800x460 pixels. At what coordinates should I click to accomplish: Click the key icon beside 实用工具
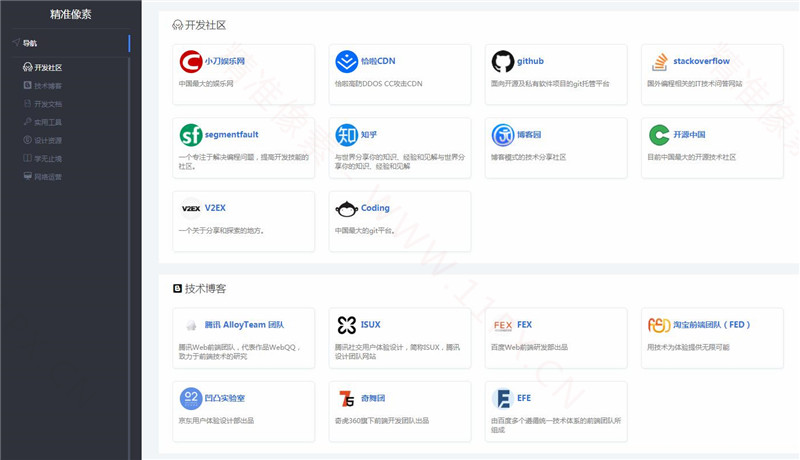pos(28,121)
